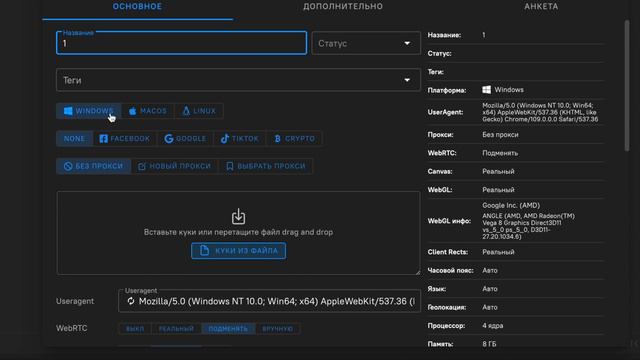Click the cookie import download icon

[238, 216]
